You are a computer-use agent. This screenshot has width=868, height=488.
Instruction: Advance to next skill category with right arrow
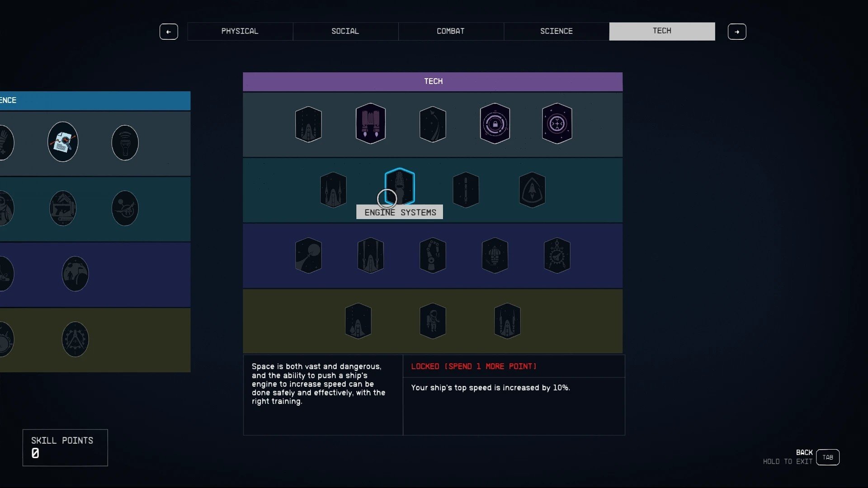pyautogui.click(x=737, y=32)
